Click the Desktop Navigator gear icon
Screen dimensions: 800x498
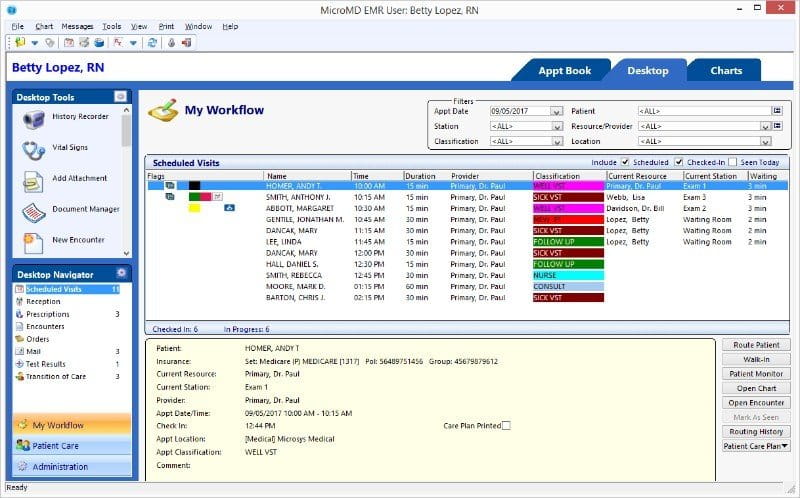click(x=121, y=273)
